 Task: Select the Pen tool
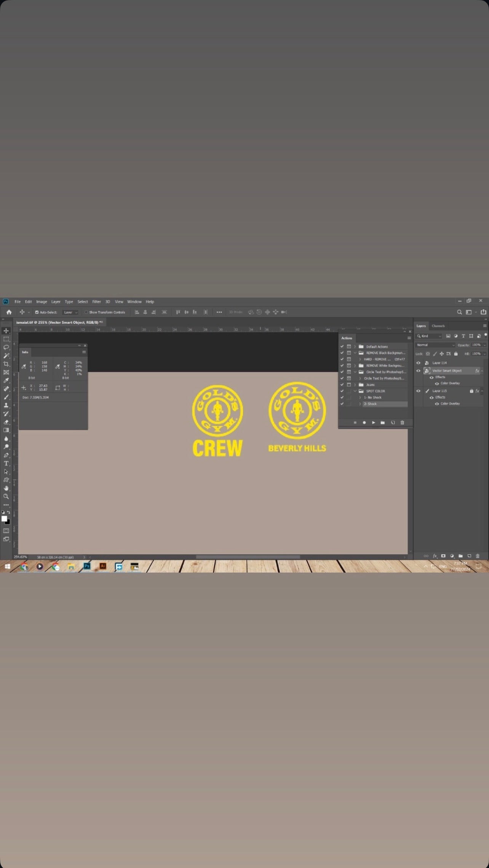(6, 455)
